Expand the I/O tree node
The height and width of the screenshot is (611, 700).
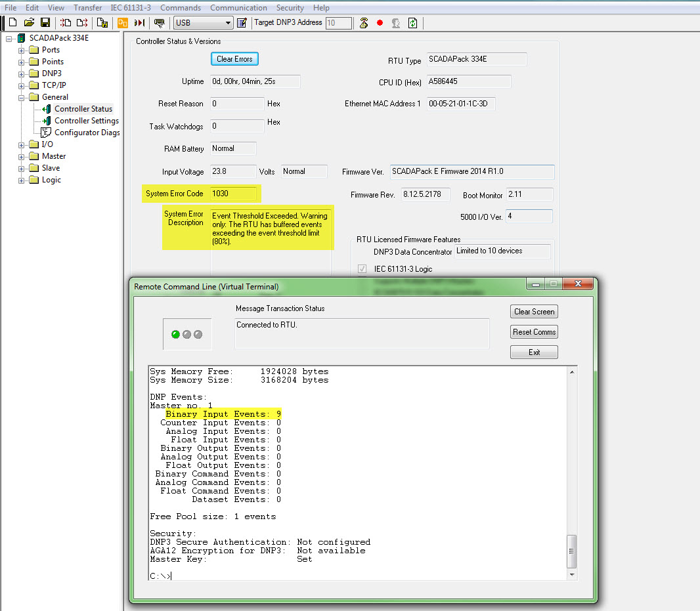point(21,145)
